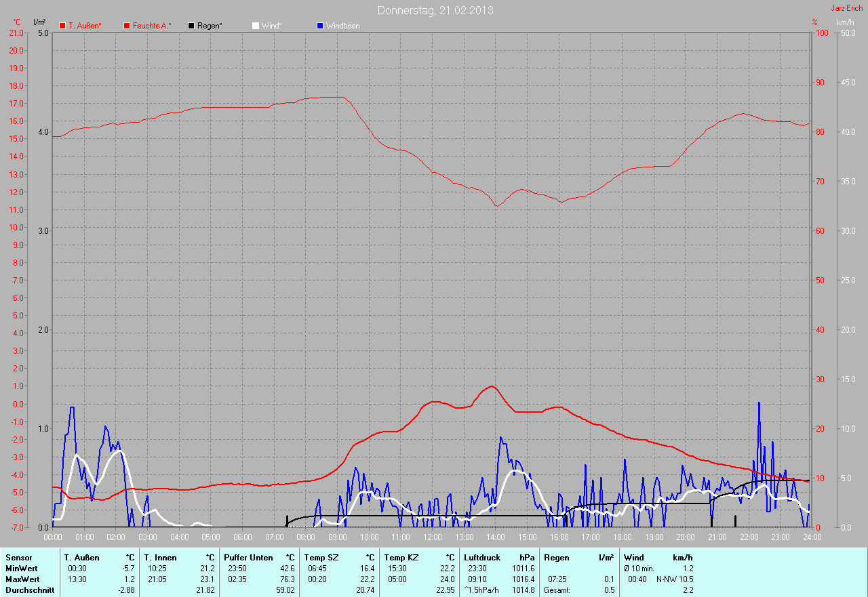
Task: Click the 'Jarz Erich' author text
Action: point(847,8)
